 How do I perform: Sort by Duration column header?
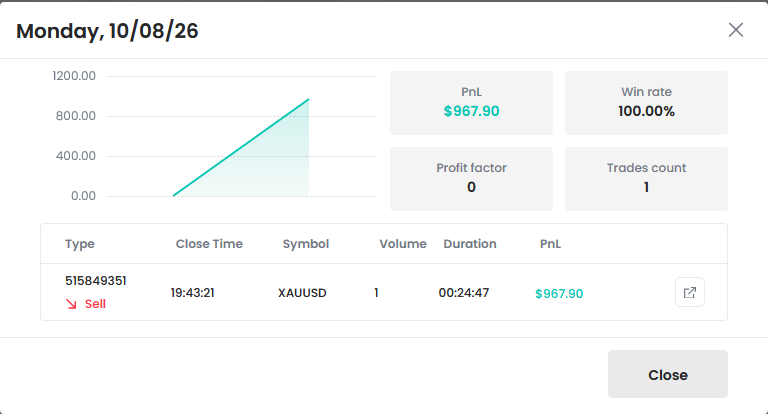point(470,244)
